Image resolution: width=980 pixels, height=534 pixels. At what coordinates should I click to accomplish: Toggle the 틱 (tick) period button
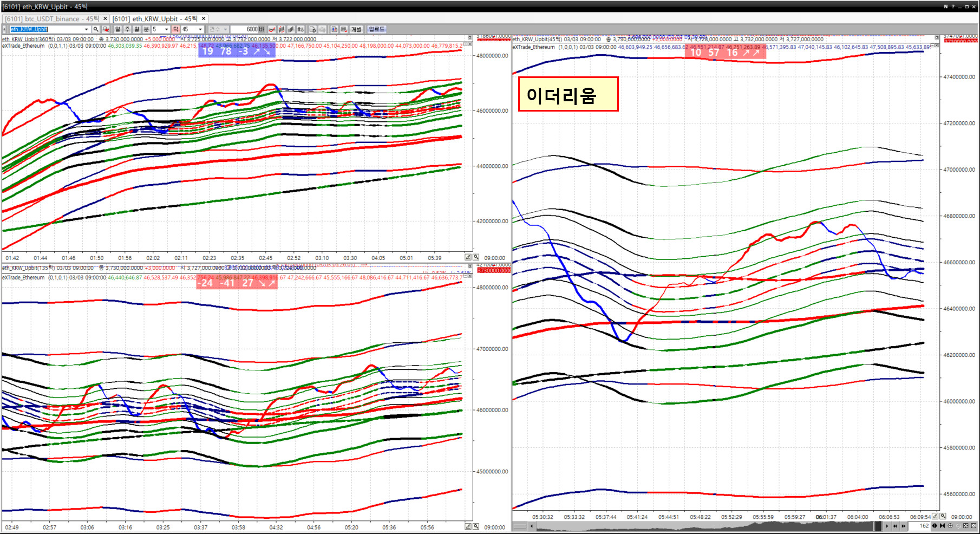click(x=175, y=29)
